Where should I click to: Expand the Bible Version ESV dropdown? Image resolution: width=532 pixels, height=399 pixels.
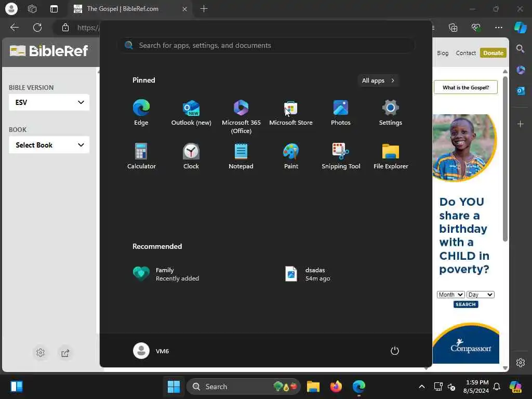coord(49,102)
